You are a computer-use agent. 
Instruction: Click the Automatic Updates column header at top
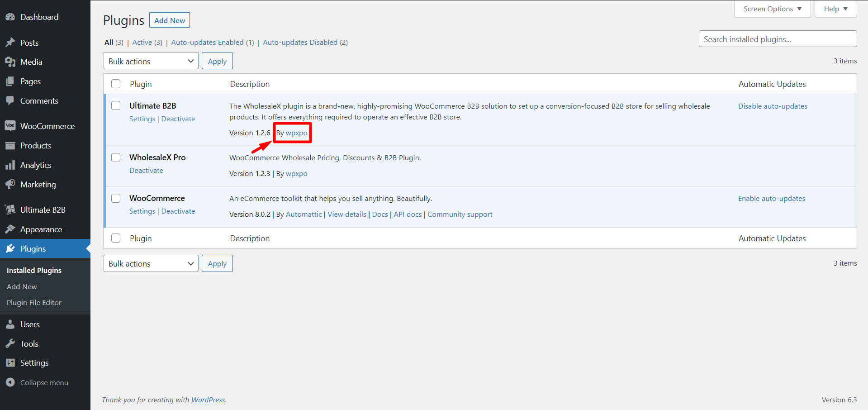pyautogui.click(x=772, y=84)
